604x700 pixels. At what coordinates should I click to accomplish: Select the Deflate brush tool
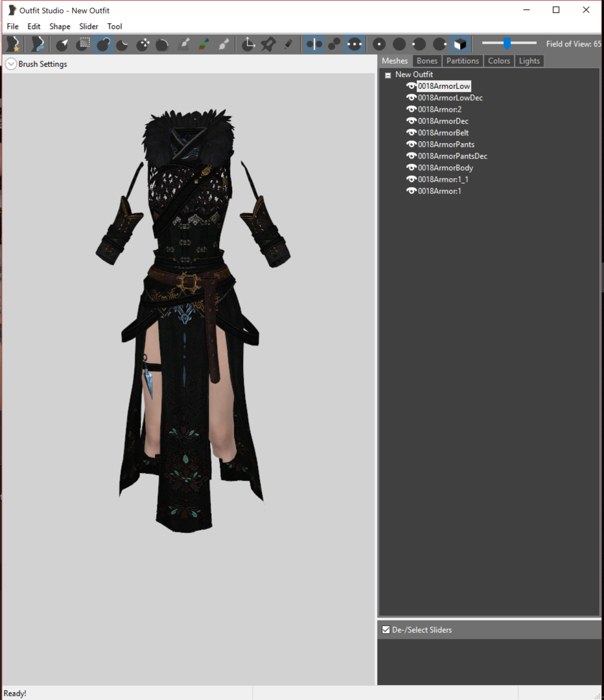(x=122, y=44)
